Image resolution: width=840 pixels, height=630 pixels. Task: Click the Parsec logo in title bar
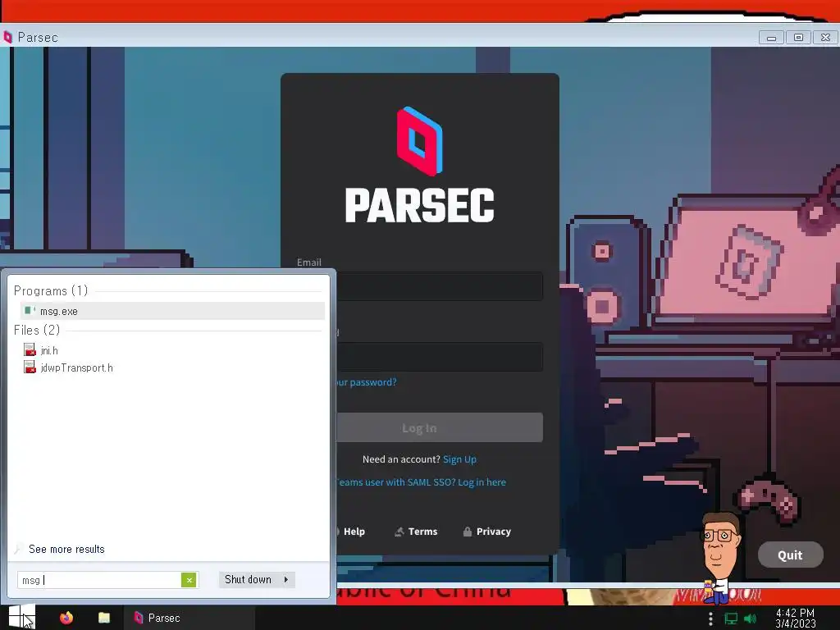pyautogui.click(x=7, y=37)
